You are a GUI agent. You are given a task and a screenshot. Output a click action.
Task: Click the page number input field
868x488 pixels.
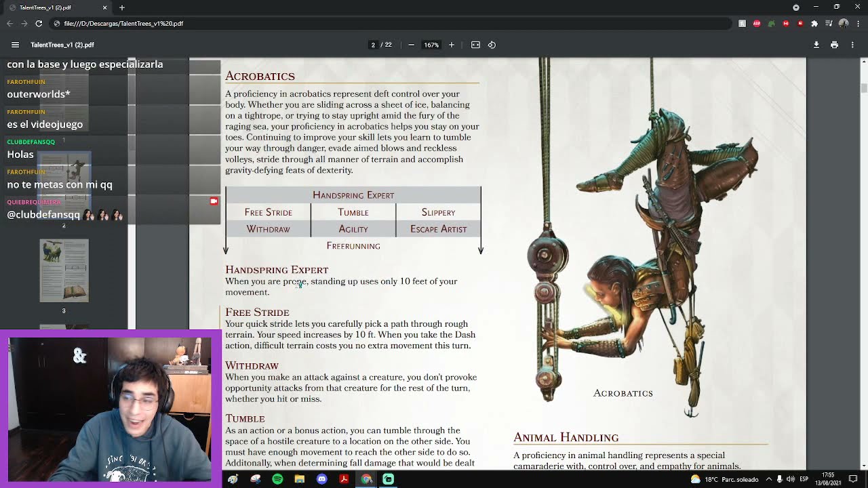(x=373, y=45)
